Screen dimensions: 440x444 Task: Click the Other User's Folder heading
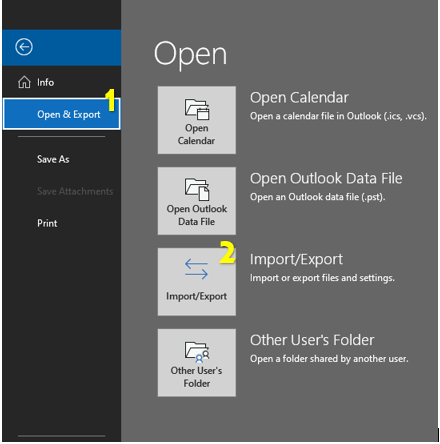click(x=312, y=340)
